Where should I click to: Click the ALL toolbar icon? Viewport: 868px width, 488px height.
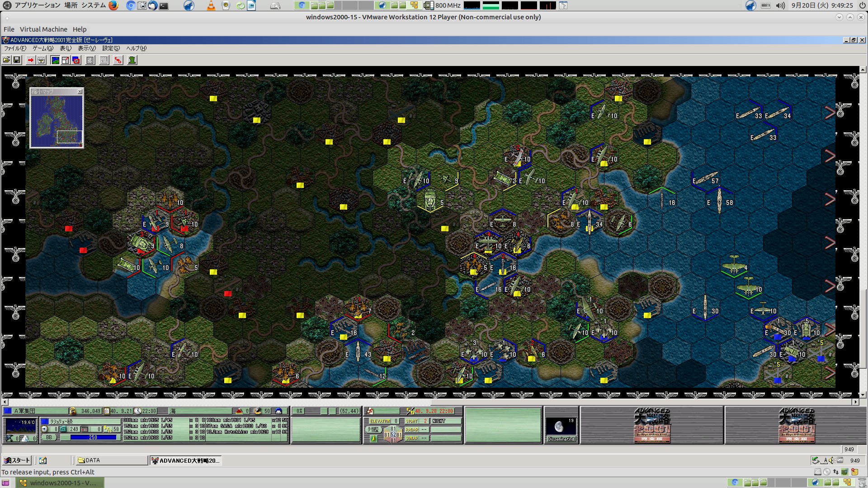click(x=104, y=60)
